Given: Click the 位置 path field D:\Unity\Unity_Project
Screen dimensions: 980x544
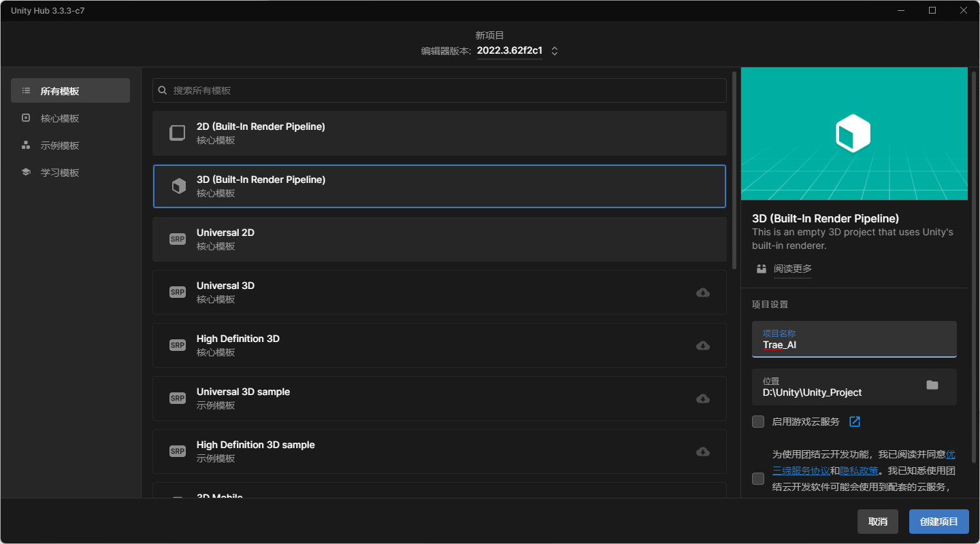Looking at the screenshot, I should (854, 387).
